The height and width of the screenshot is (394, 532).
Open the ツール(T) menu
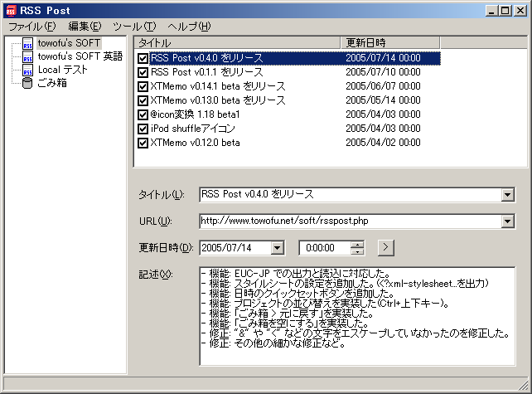pyautogui.click(x=134, y=27)
